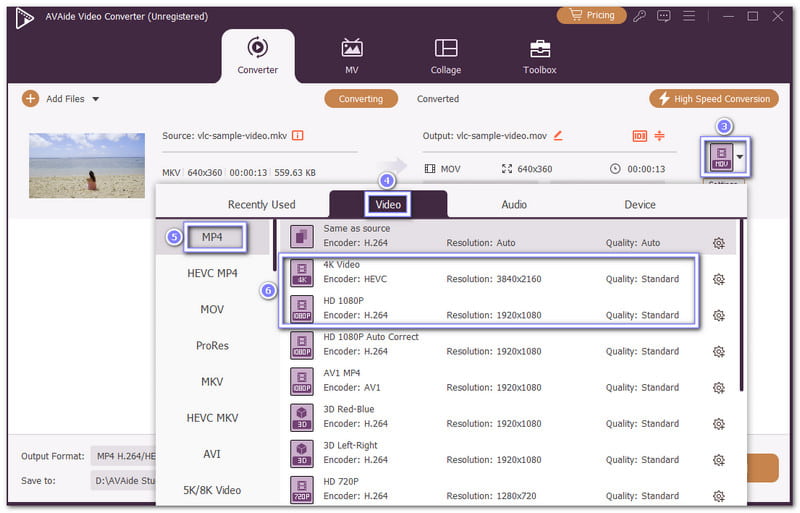Choose the 4K Video preset name

341,264
